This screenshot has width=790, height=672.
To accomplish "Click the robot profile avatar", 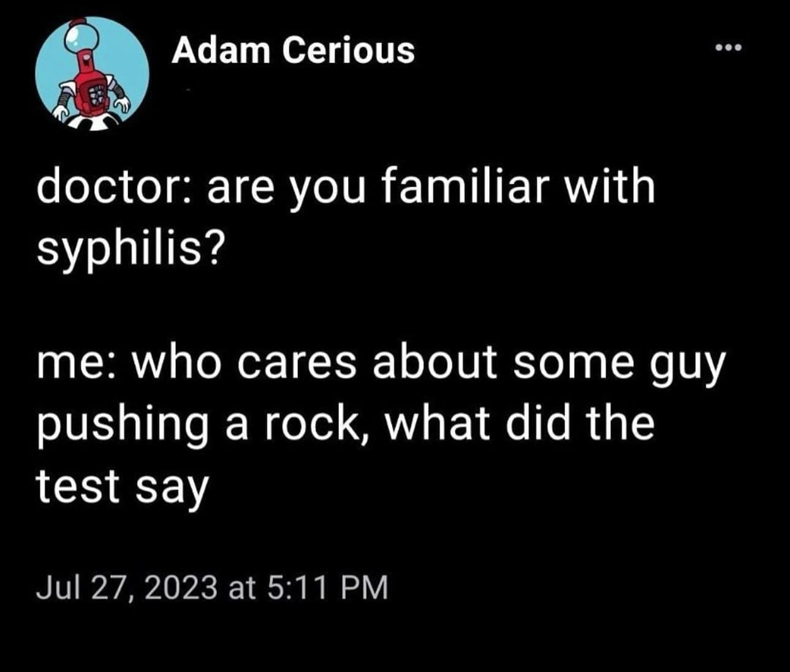I will pos(92,74).
